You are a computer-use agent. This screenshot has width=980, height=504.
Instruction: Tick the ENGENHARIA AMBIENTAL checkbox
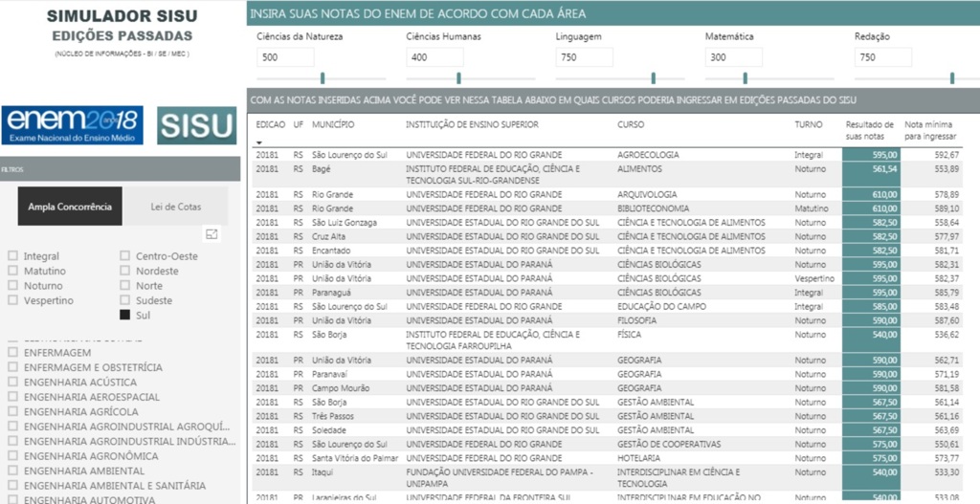(x=12, y=471)
